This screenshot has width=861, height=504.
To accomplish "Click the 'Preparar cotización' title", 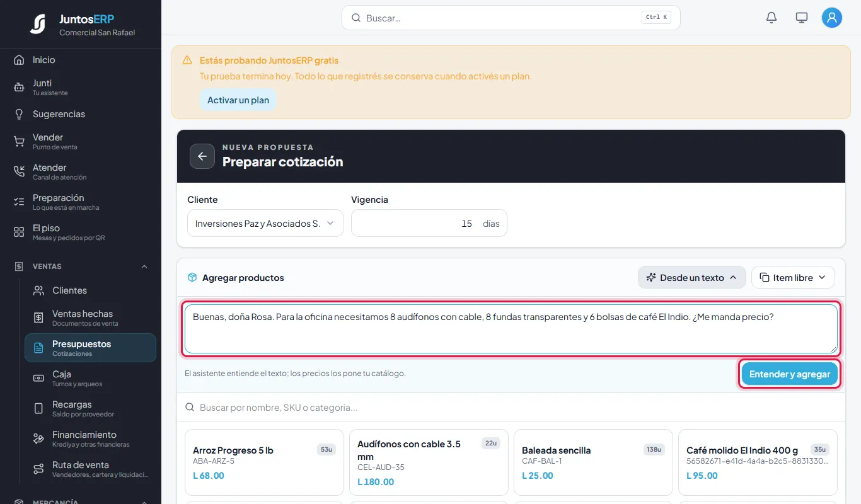I will pyautogui.click(x=283, y=162).
